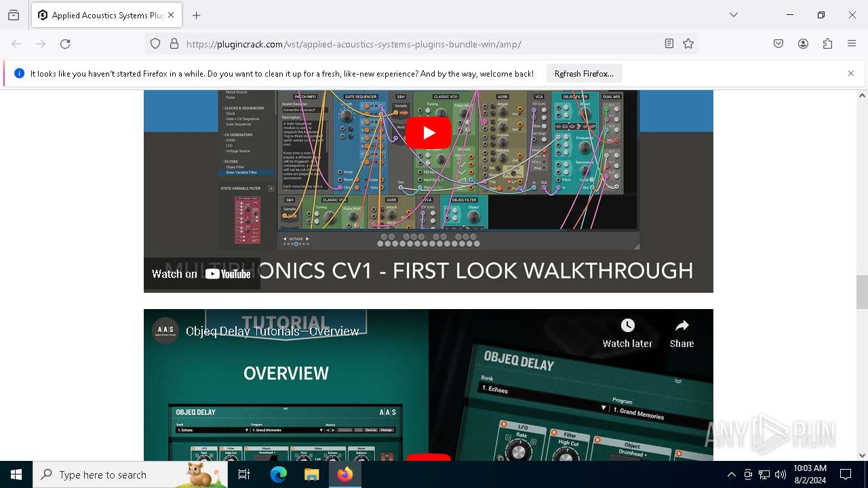Open clock showing 10:03 AM
This screenshot has height=488, width=868.
click(810, 474)
